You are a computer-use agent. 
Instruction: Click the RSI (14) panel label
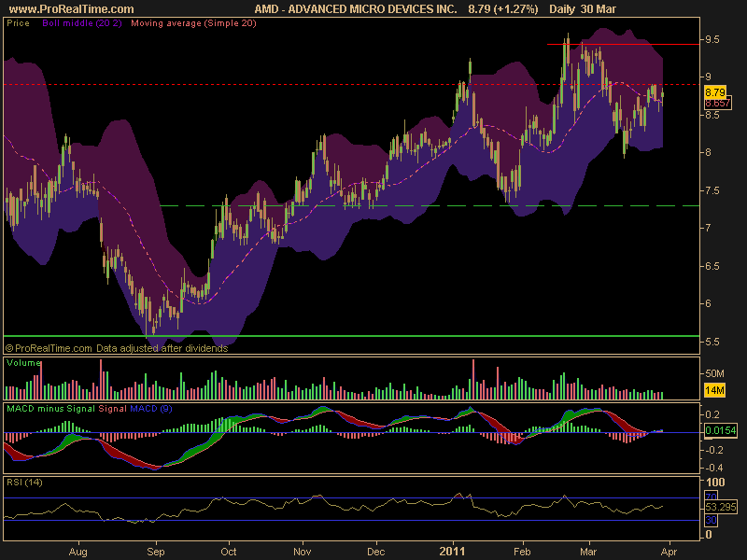24,483
